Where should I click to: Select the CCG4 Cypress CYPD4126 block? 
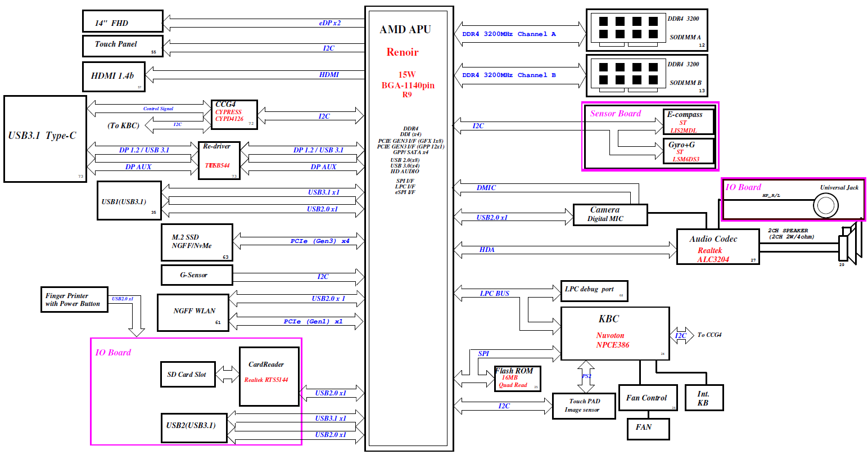pos(234,114)
